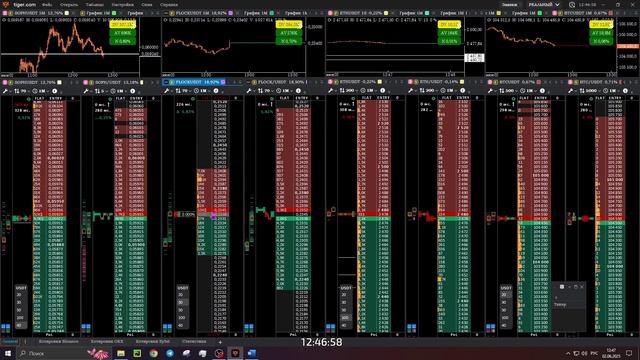640x360 pixels.
Task: Click info icon in FLOCKUSDT 18,92% ladder
Action: click(216, 91)
